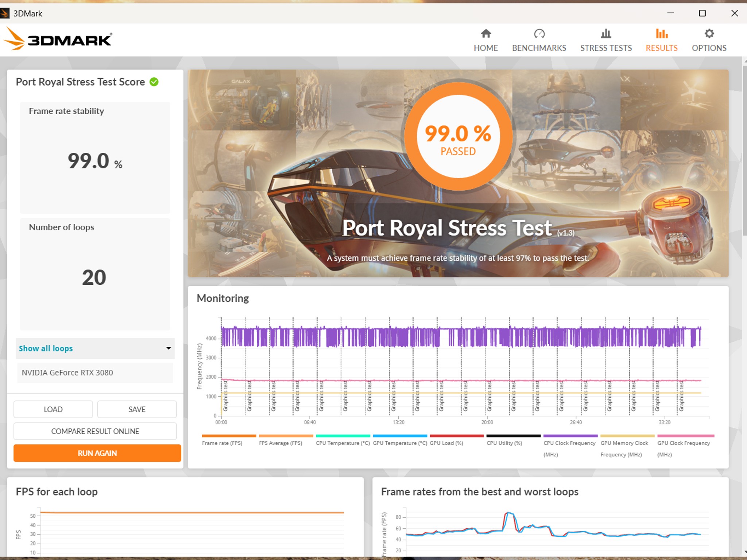This screenshot has height=560, width=747.
Task: Click the 20:00 time label on chart
Action: 487,423
